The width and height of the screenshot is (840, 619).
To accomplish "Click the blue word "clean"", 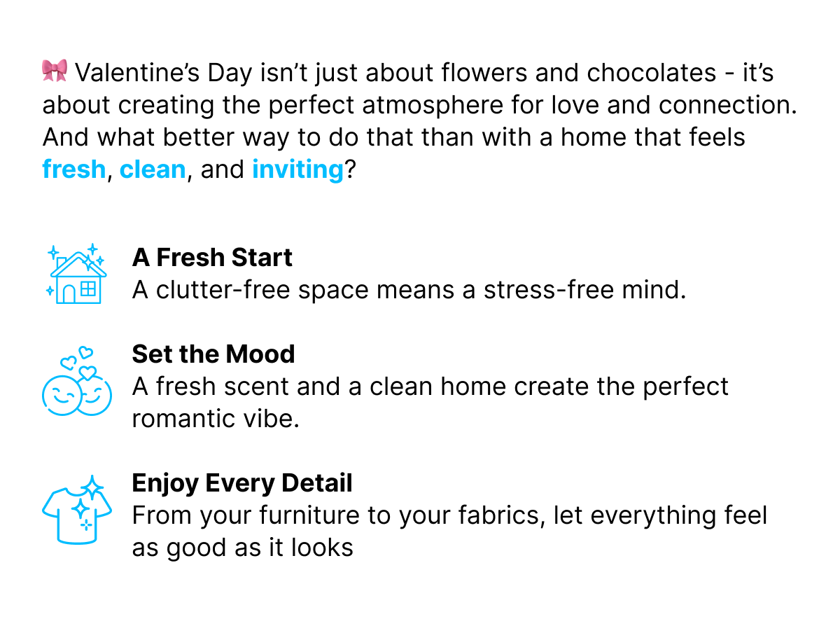I will pos(153,169).
